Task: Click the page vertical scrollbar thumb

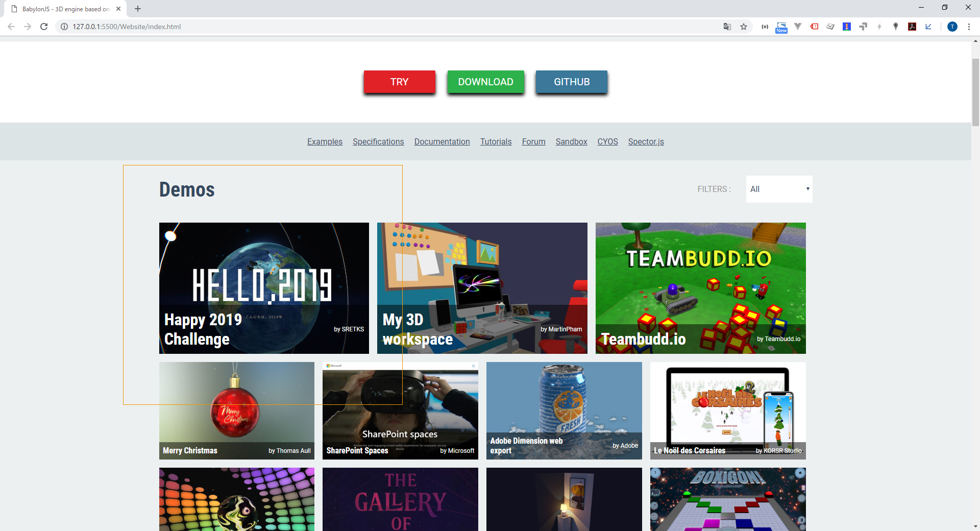Action: coord(975,92)
